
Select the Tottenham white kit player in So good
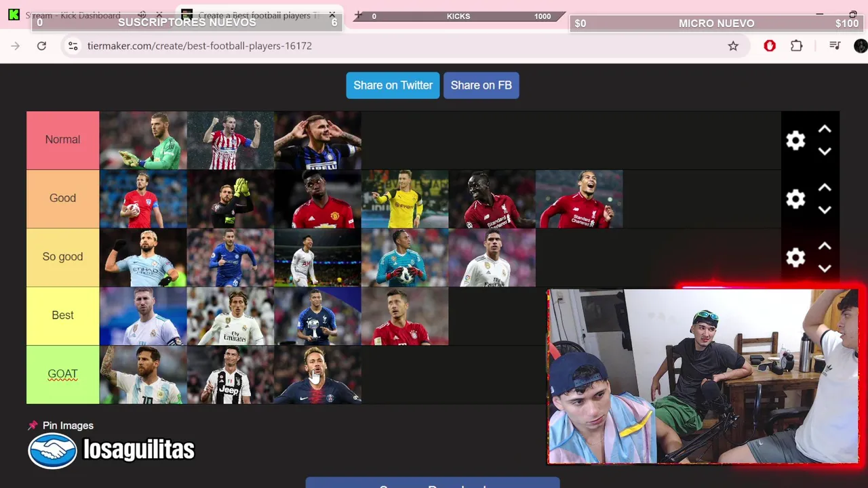[x=317, y=258]
